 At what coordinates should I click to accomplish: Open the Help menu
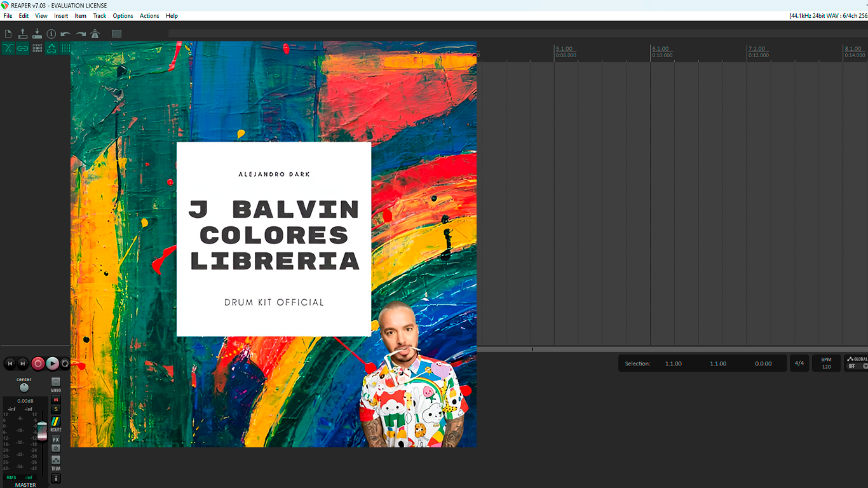tap(172, 16)
